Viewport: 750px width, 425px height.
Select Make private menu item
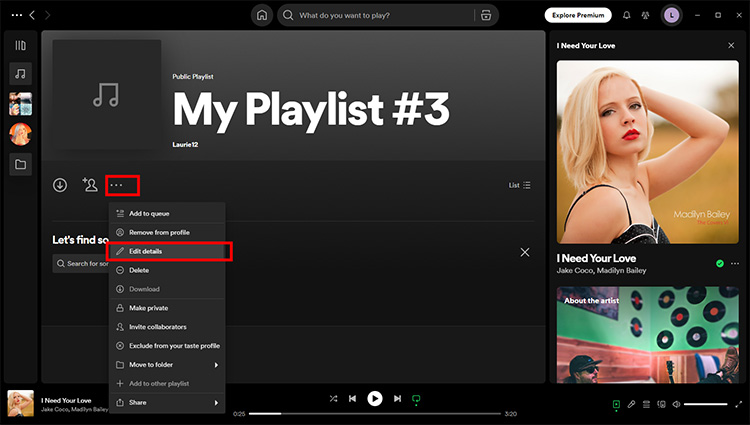coord(167,308)
